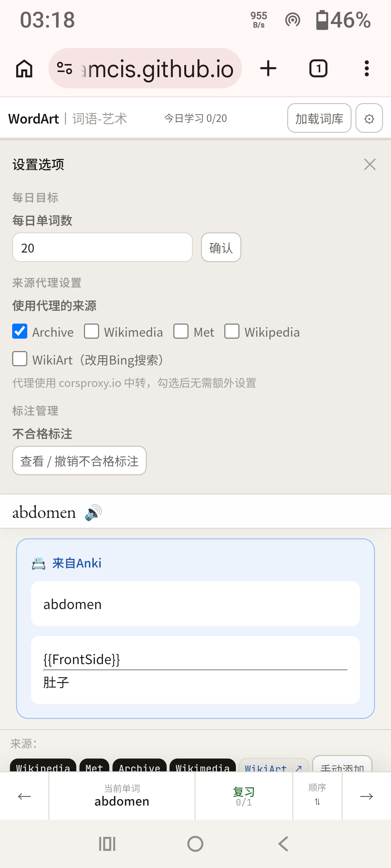Open the browser three-dot menu
The image size is (391, 868).
pyautogui.click(x=367, y=69)
